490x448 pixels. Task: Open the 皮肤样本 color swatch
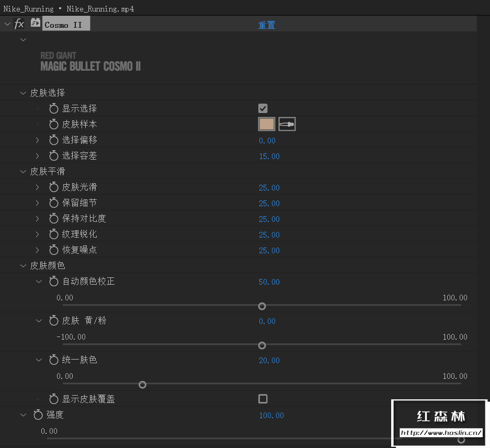coord(267,124)
